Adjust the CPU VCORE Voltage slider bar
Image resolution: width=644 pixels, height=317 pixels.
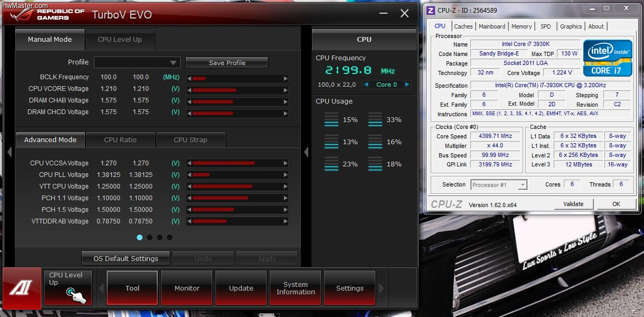238,90
